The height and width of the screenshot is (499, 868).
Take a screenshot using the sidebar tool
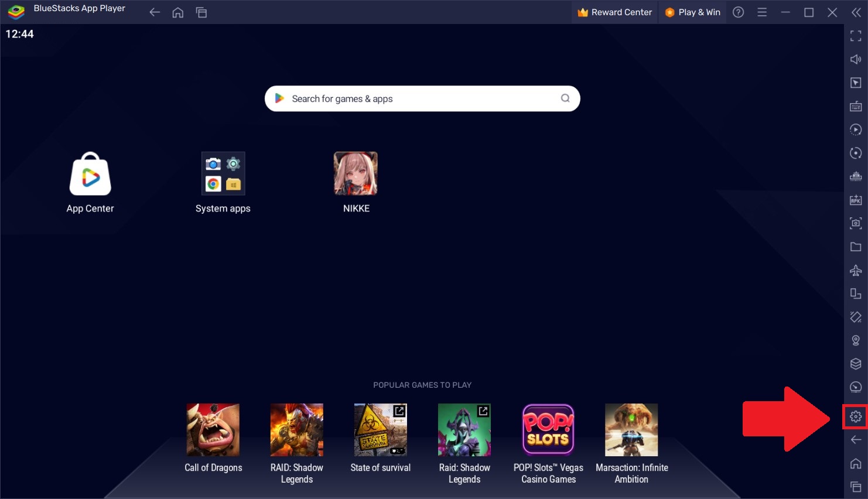coord(855,223)
